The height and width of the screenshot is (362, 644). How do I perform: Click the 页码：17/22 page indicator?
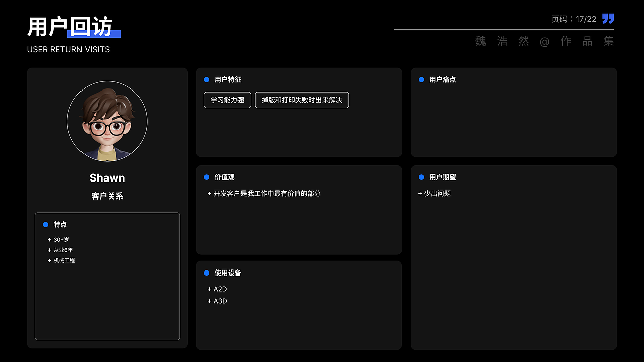pyautogui.click(x=574, y=18)
